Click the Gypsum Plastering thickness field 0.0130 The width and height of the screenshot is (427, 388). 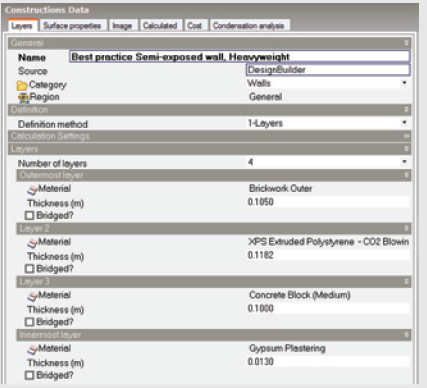(x=328, y=362)
